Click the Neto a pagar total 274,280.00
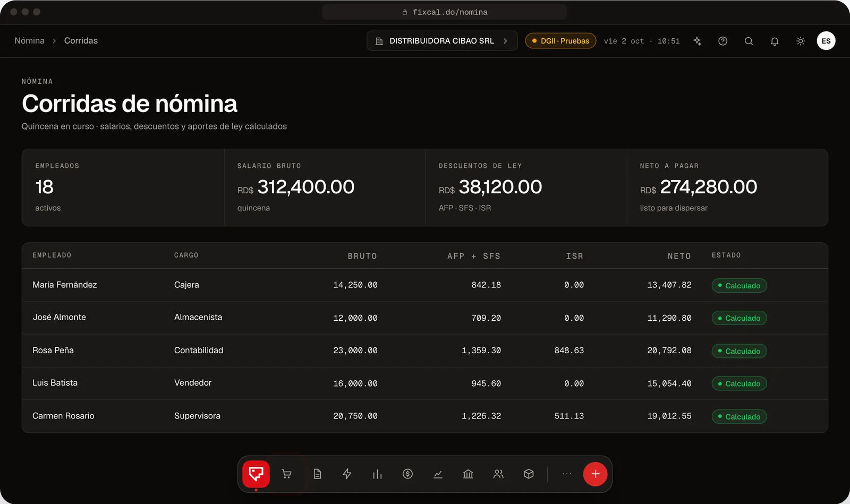850x504 pixels. pyautogui.click(x=709, y=187)
